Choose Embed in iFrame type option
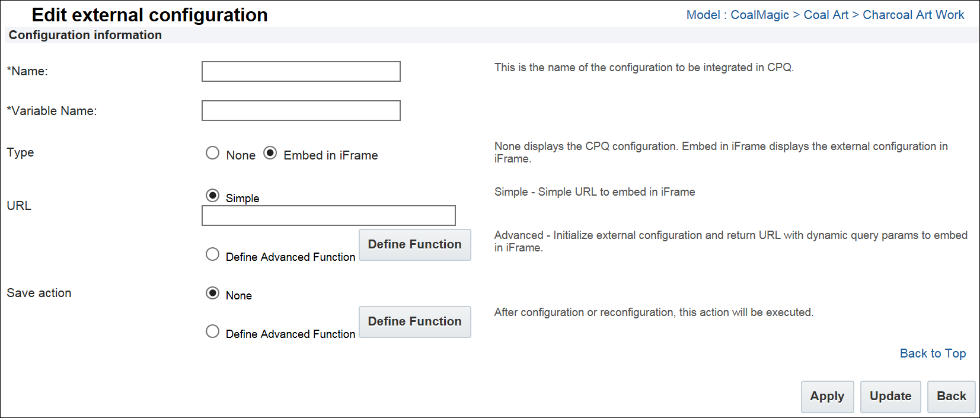Screen dimensions: 980x418 point(270,153)
